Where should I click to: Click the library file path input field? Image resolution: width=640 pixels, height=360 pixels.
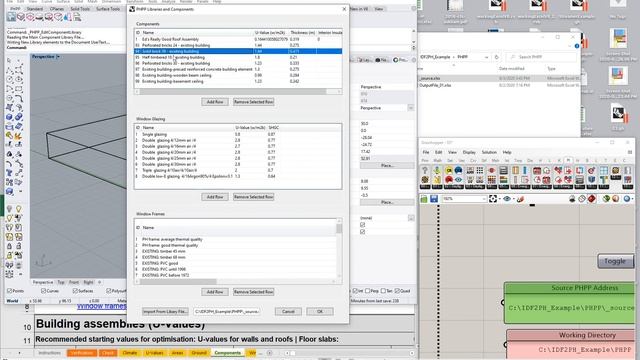[227, 311]
